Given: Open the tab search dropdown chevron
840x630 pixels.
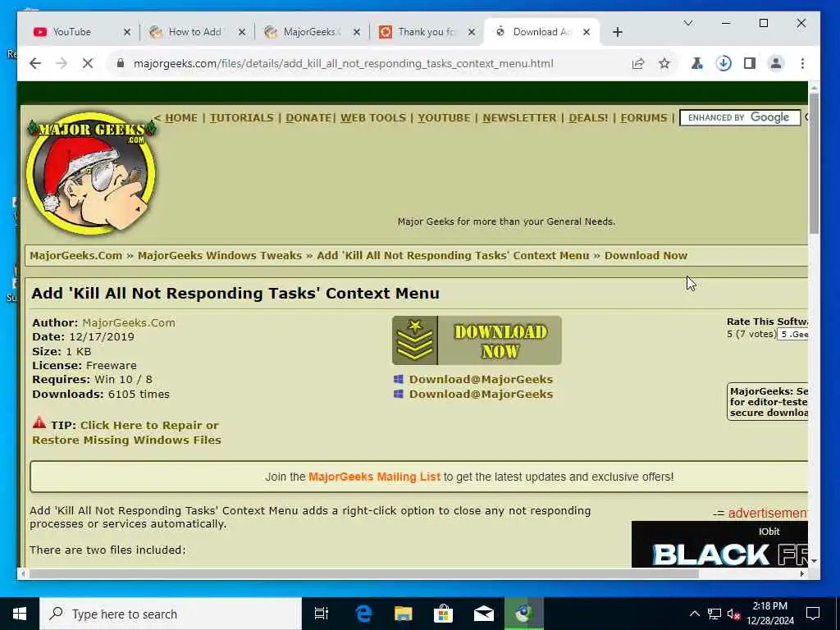Looking at the screenshot, I should [x=688, y=23].
